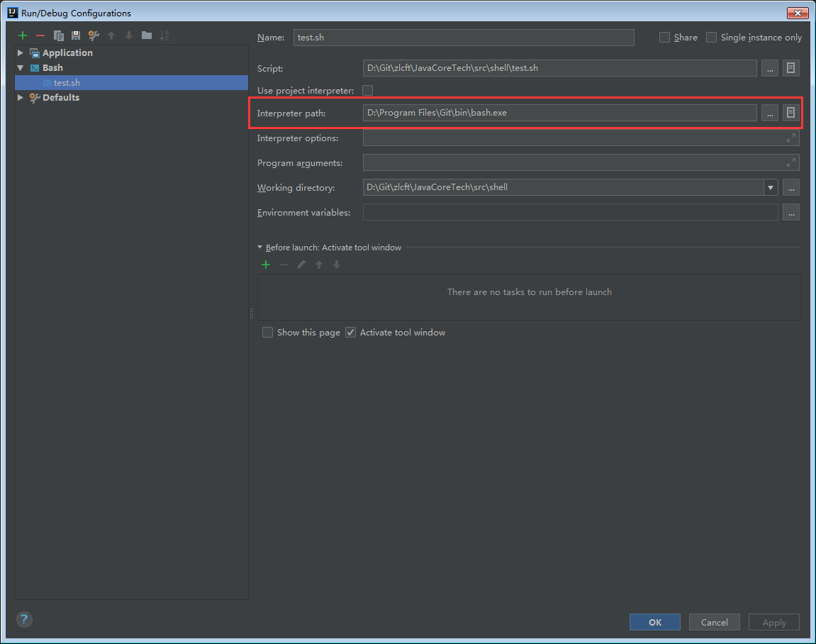Screen dimensions: 816x644
Task: Copy the test.sh configuration
Action: [x=58, y=35]
